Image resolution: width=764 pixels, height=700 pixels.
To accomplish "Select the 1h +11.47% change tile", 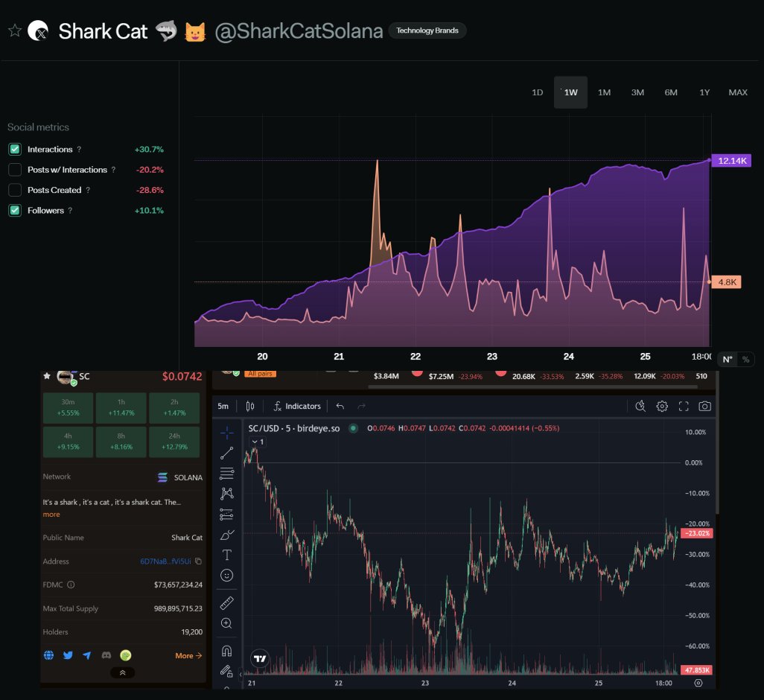I will tap(121, 408).
